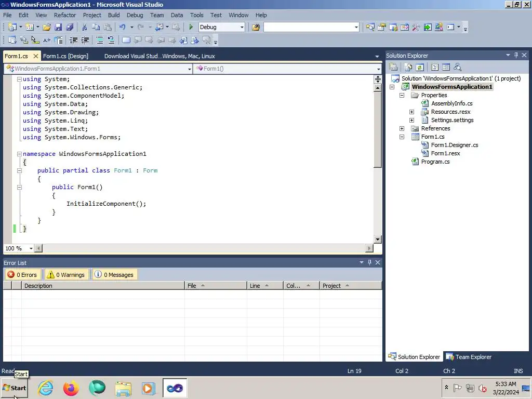
Task: Click the Find in Files icon
Action: [256, 27]
